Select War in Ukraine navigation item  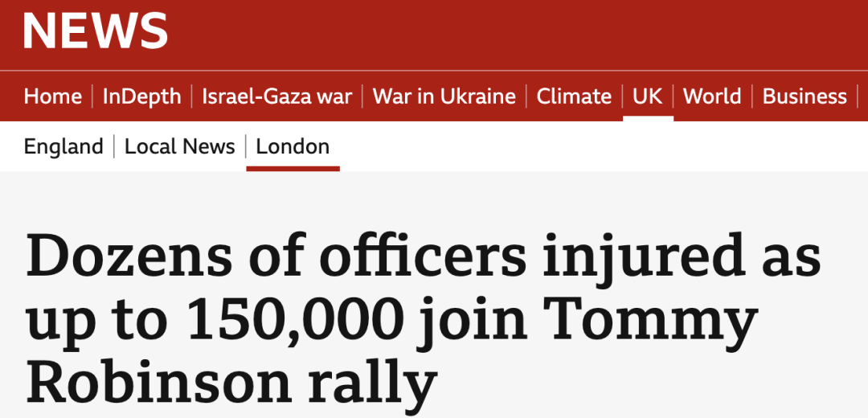point(444,97)
